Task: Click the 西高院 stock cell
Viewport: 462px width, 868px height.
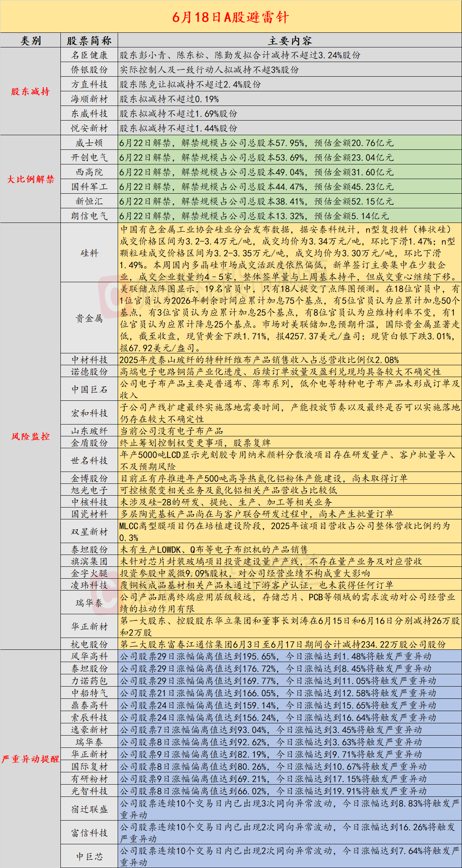Action: (89, 172)
